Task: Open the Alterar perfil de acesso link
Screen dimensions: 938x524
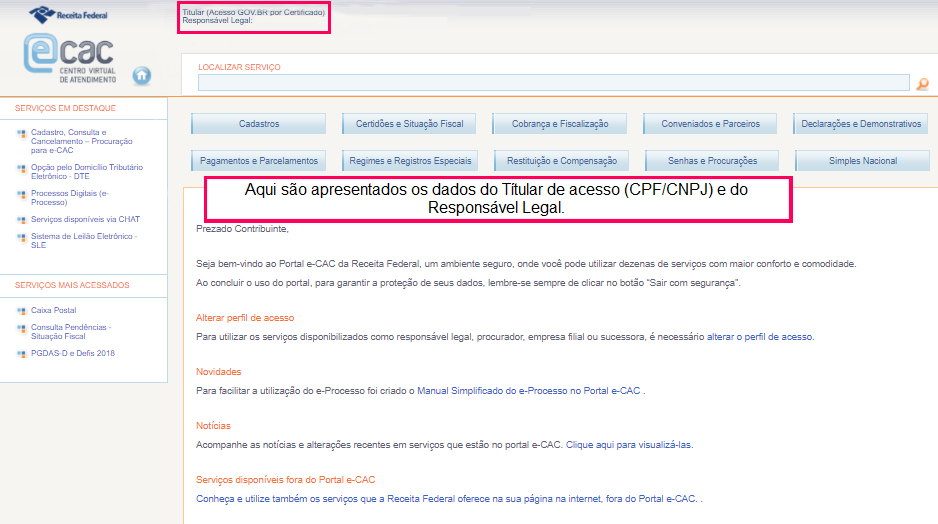Action: [245, 318]
